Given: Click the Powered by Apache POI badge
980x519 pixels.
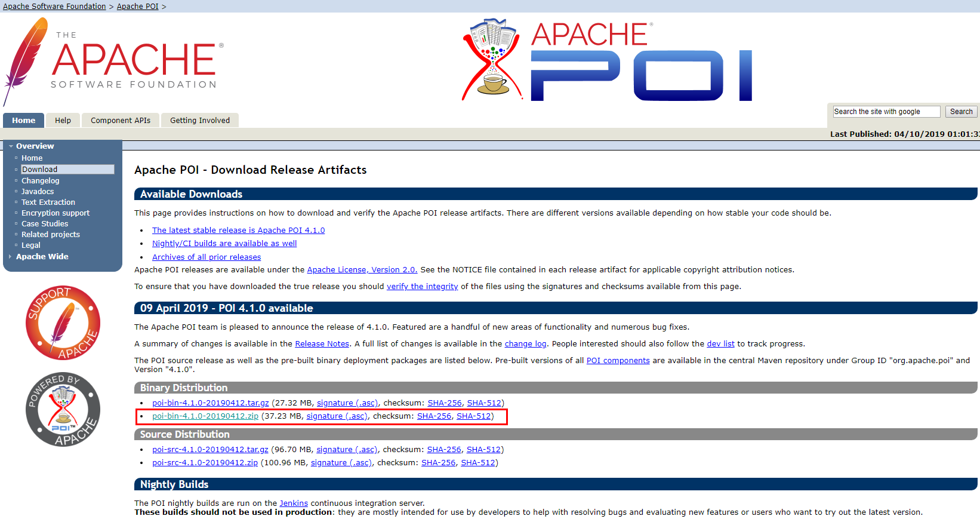Looking at the screenshot, I should click(63, 410).
